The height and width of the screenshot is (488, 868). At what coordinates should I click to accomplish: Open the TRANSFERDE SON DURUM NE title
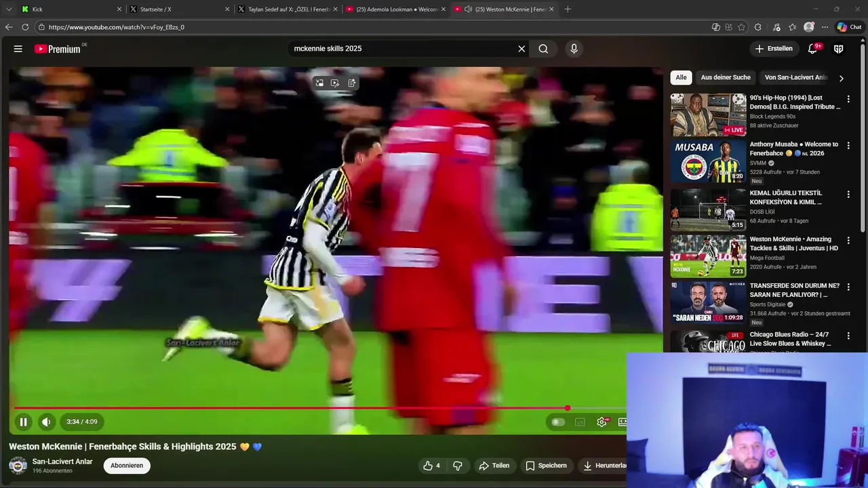click(x=795, y=290)
